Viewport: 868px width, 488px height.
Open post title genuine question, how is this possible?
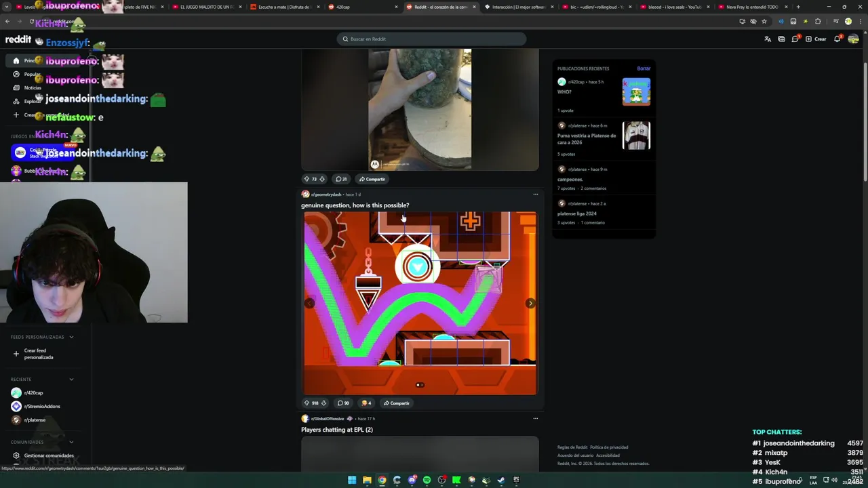355,205
